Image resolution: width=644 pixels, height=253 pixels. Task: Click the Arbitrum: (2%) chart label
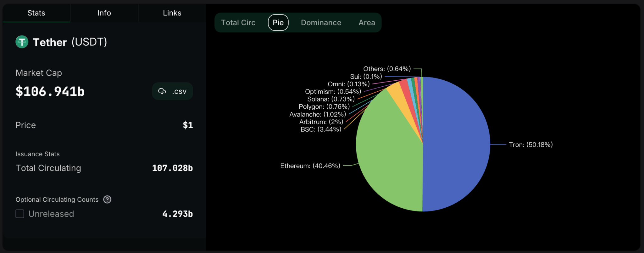coord(321,122)
